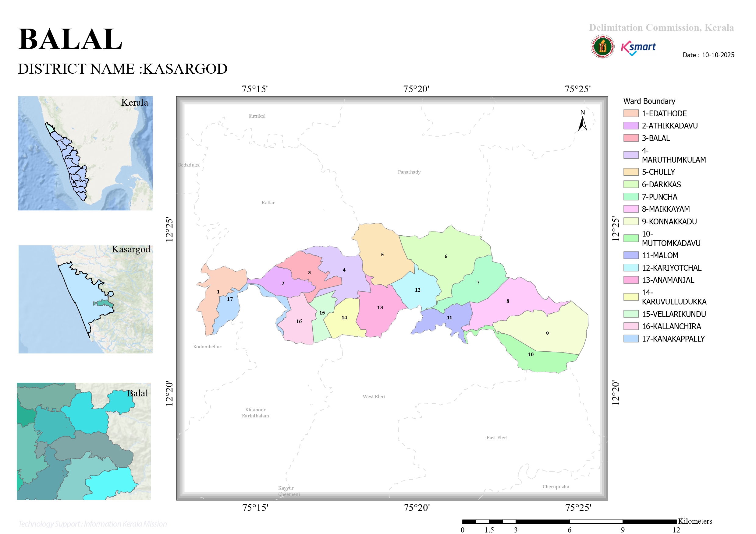The height and width of the screenshot is (534, 756).
Task: Click the Panathady neighbor label
Action: click(x=409, y=172)
